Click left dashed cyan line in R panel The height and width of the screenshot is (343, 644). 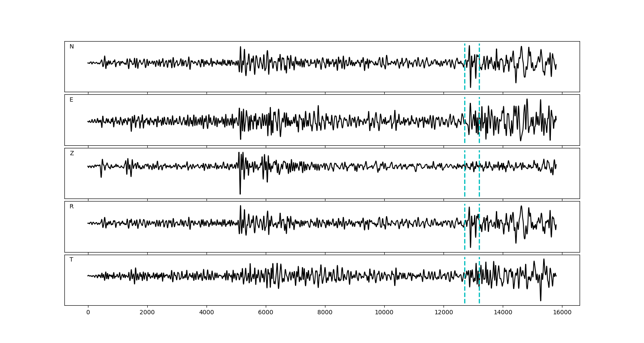pos(465,238)
